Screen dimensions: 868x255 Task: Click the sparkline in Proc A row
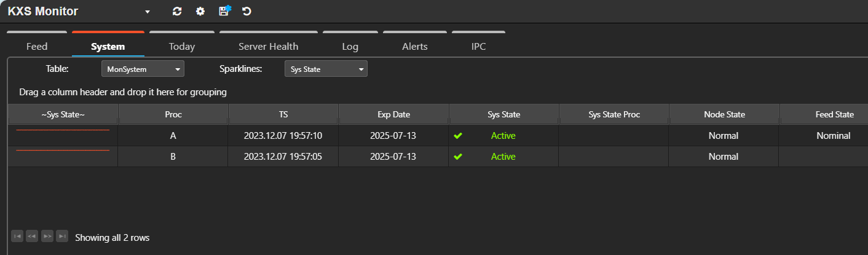click(x=63, y=130)
